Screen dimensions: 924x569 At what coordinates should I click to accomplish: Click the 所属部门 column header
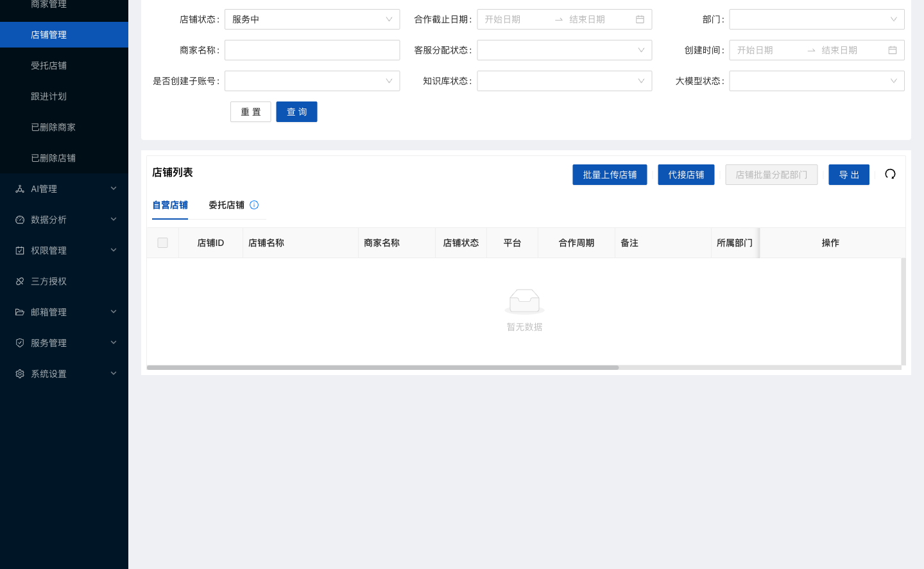(735, 243)
